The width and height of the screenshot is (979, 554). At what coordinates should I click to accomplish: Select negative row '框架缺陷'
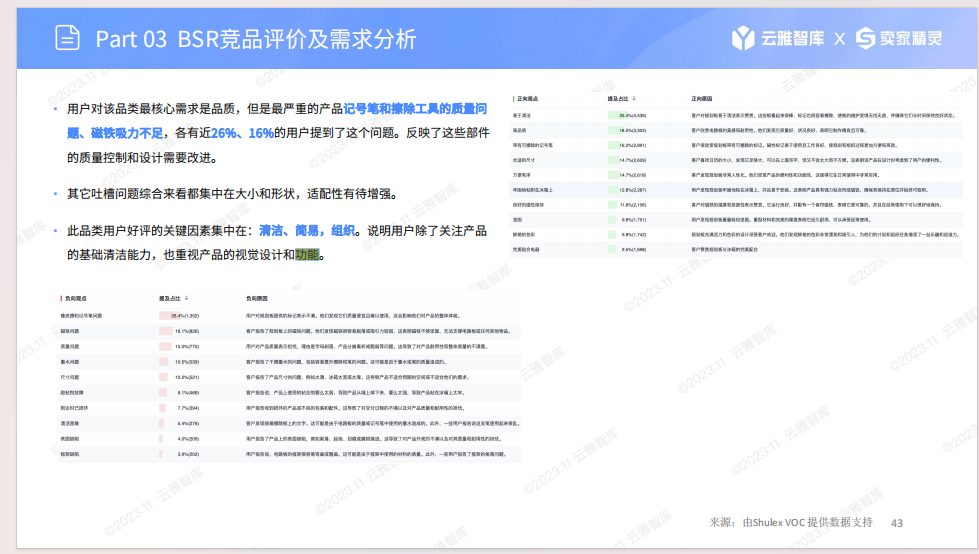pyautogui.click(x=288, y=455)
